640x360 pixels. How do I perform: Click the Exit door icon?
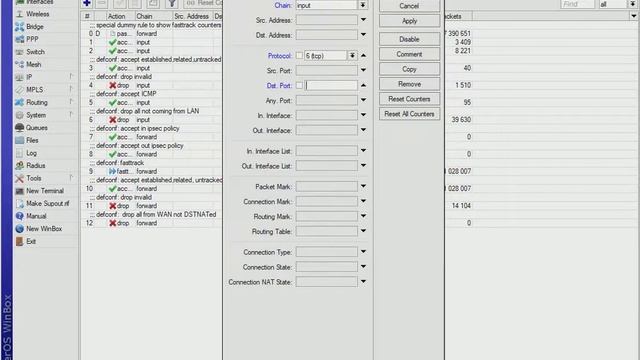(19, 242)
